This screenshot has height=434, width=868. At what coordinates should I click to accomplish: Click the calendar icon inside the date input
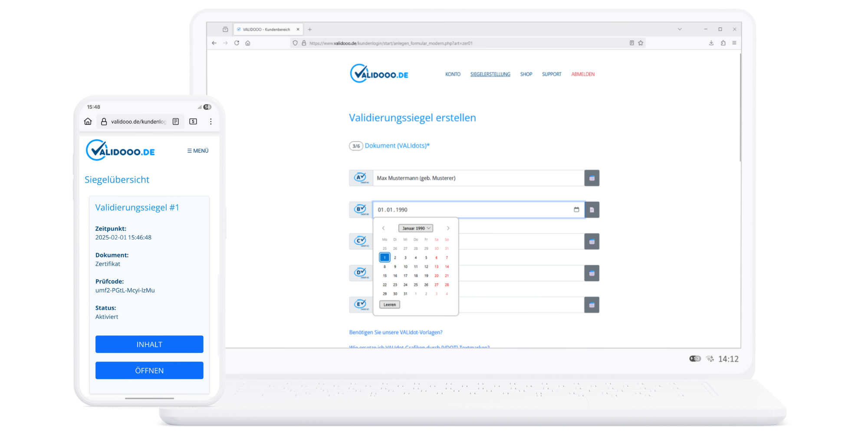(x=576, y=210)
